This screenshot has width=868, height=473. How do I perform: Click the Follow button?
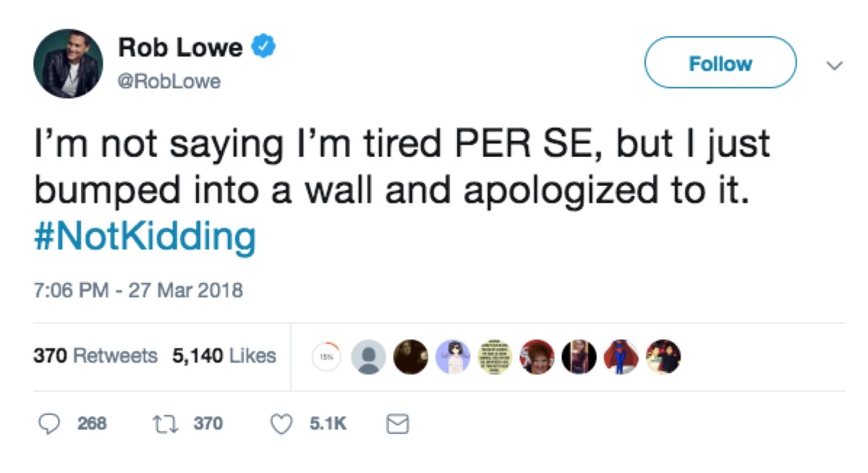coord(719,63)
